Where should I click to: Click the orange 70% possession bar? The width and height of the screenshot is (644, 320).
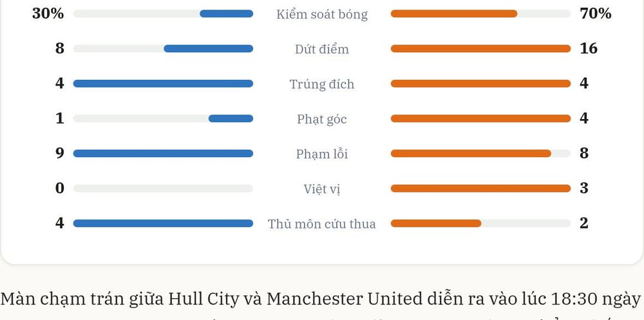pos(454,14)
